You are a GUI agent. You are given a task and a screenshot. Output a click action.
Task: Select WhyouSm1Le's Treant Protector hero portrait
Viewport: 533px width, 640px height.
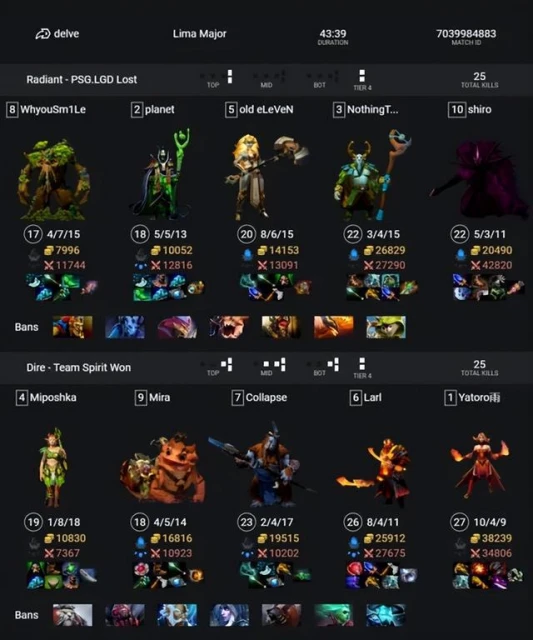click(x=53, y=180)
